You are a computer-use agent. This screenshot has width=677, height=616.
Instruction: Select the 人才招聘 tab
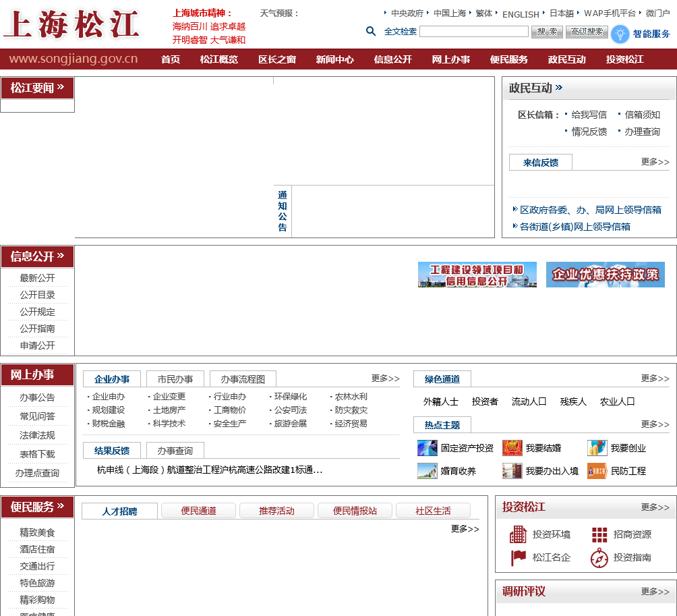[x=119, y=511]
